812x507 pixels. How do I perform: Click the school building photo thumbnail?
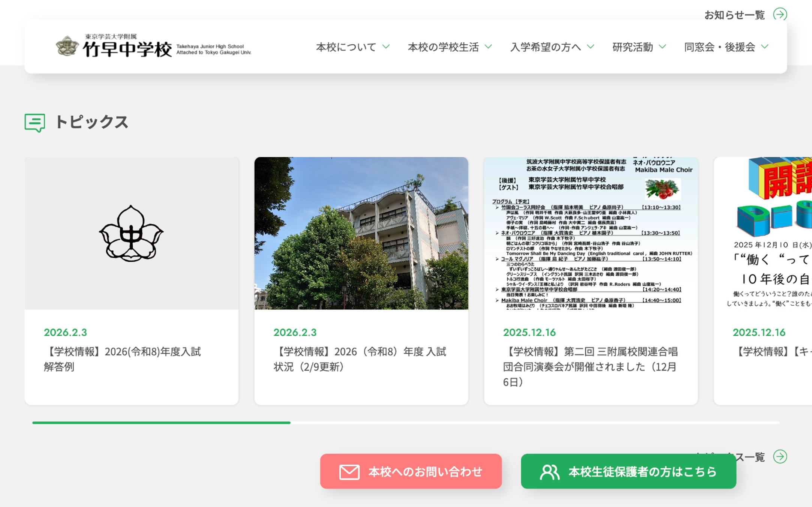361,233
